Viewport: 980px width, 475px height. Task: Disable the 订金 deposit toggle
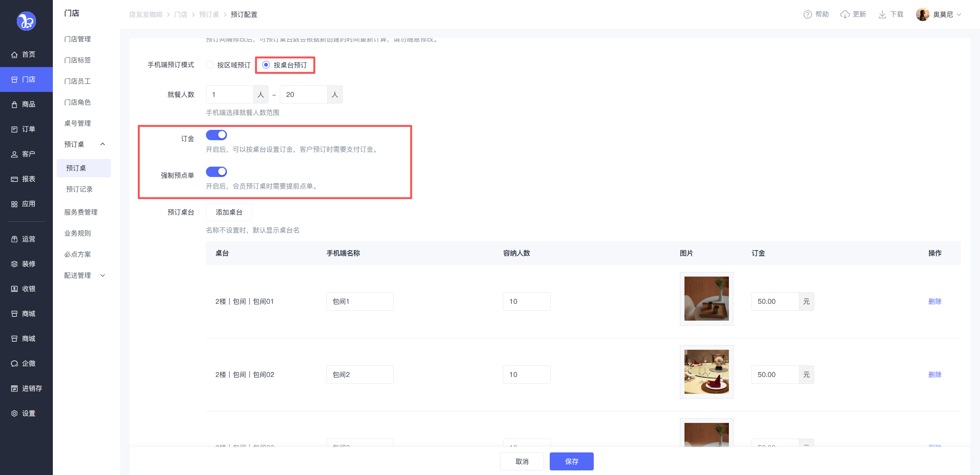(216, 135)
